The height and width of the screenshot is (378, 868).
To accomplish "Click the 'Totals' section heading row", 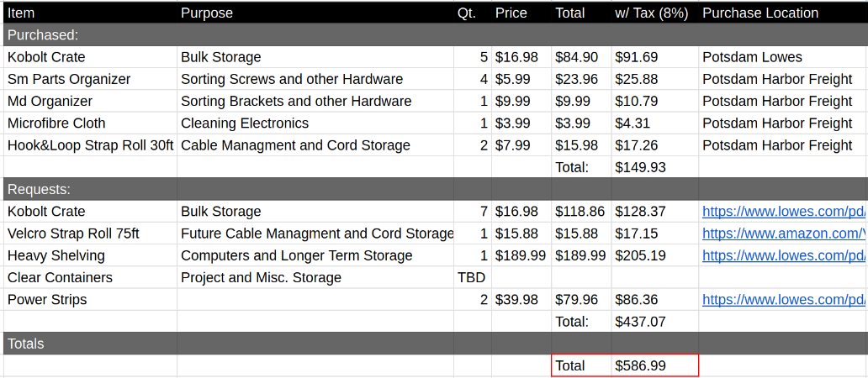I will (436, 344).
